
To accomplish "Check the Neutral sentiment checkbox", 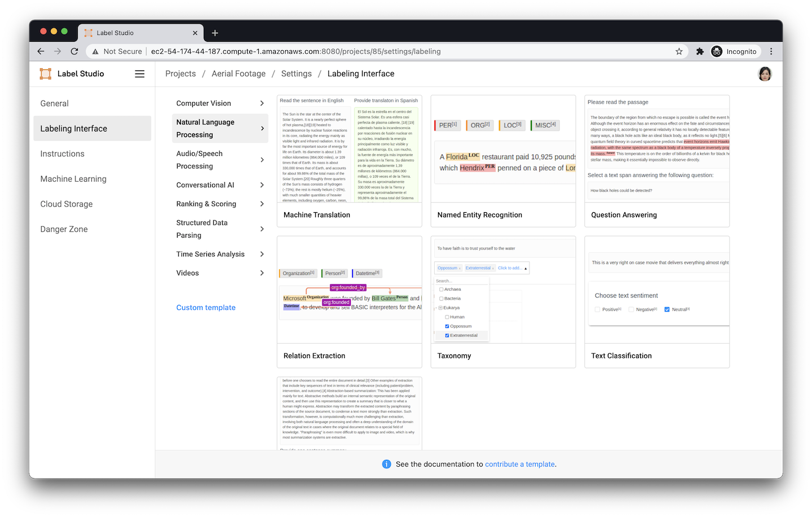I will [x=667, y=309].
